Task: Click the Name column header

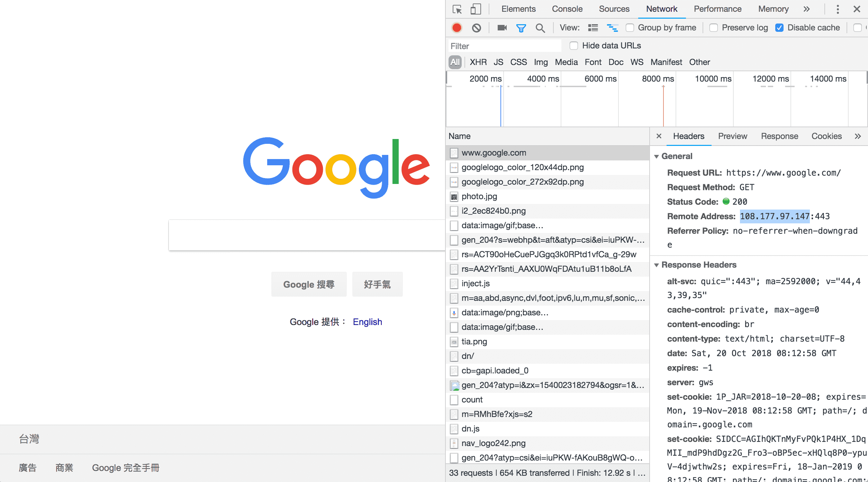Action: (548, 136)
